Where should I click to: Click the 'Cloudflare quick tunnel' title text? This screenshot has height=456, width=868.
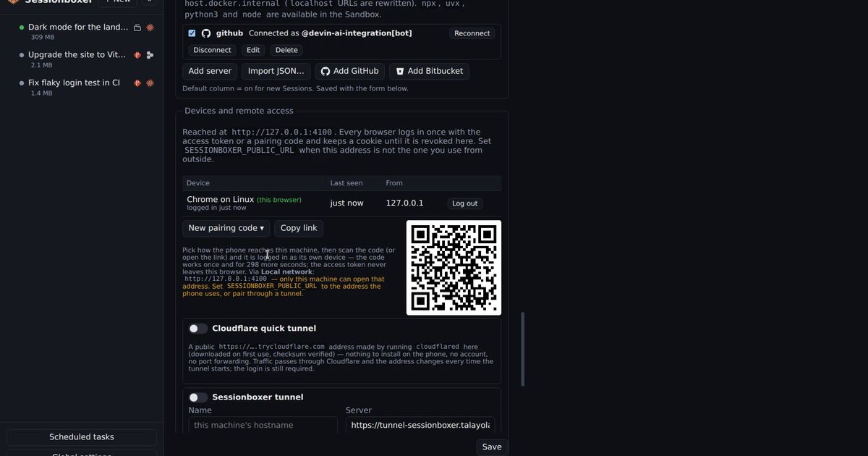pos(264,329)
